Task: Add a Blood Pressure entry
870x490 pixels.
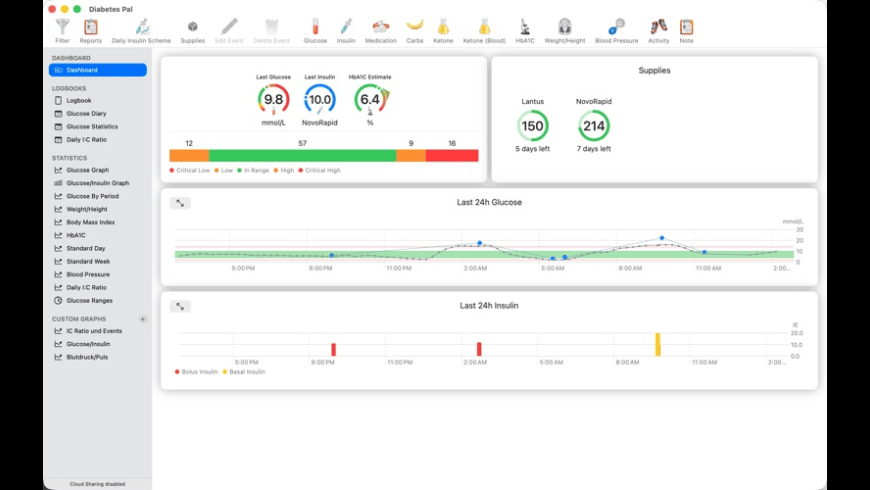Action: (616, 31)
